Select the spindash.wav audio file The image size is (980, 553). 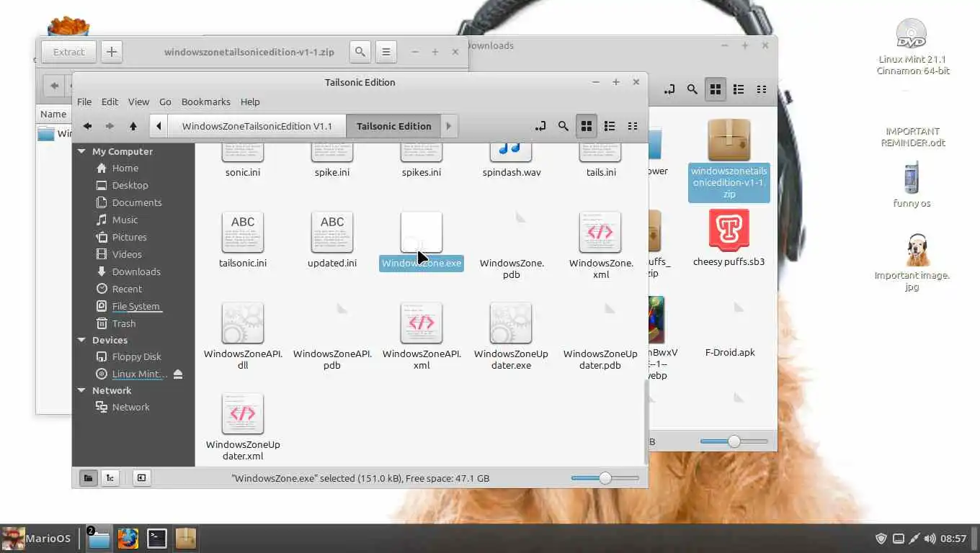pos(512,160)
